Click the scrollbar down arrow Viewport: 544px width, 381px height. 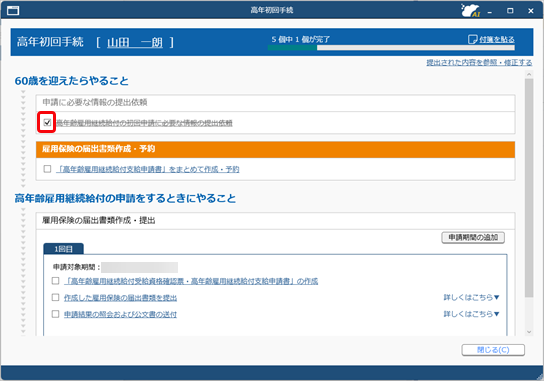[x=529, y=332]
